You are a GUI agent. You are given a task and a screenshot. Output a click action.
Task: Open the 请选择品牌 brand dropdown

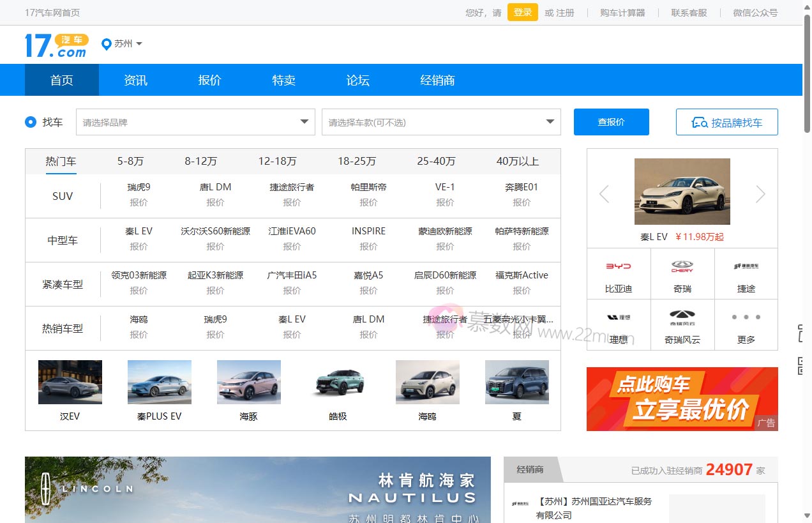pyautogui.click(x=195, y=122)
